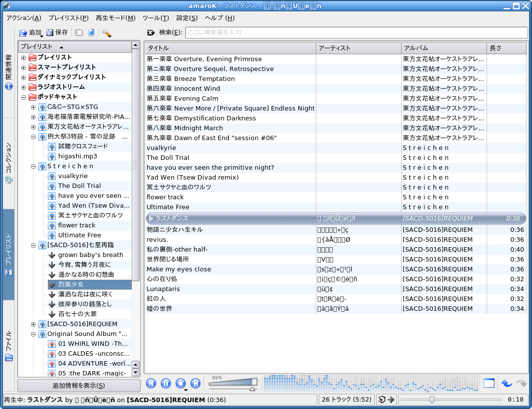Image resolution: width=532 pixels, height=409 pixels.
Task: Open the 関連情報 context sidebar tab
Action: [x=9, y=72]
